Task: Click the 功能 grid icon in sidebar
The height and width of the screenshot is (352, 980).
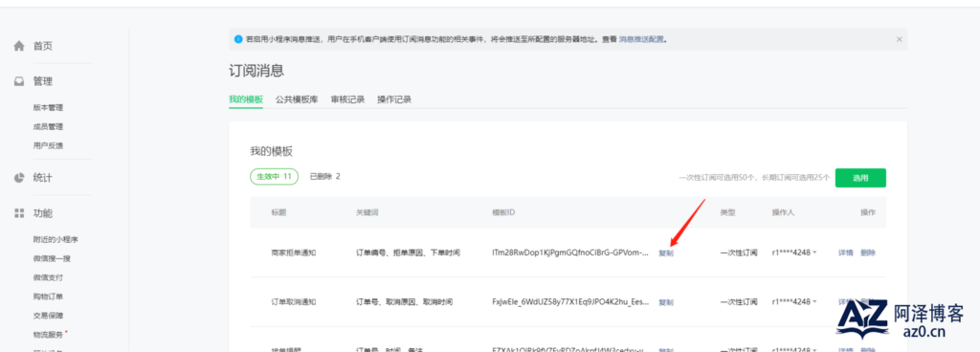Action: (19, 213)
